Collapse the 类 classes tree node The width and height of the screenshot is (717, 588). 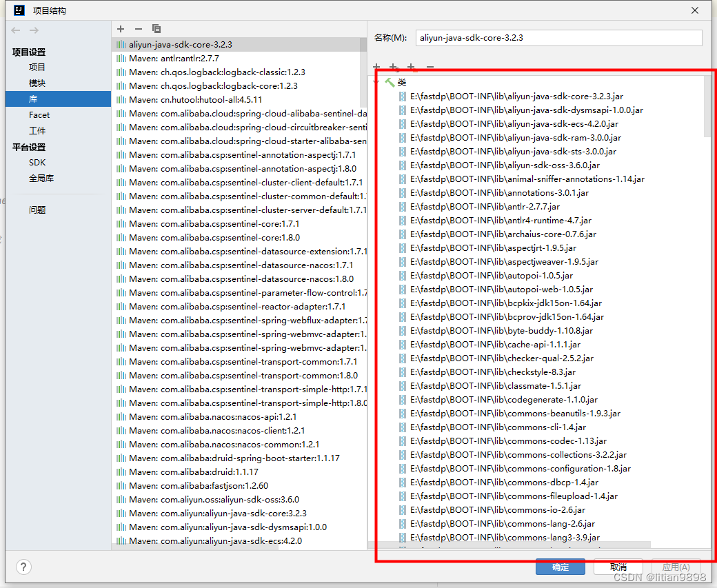tap(376, 82)
